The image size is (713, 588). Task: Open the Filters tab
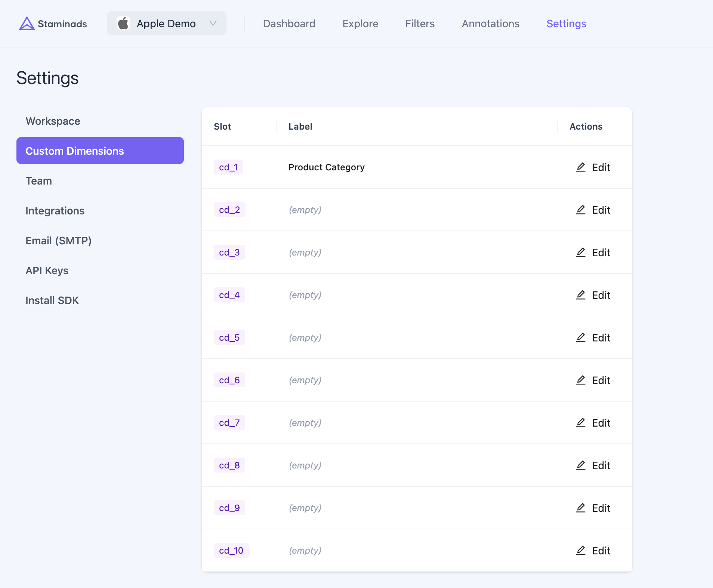[x=420, y=24]
